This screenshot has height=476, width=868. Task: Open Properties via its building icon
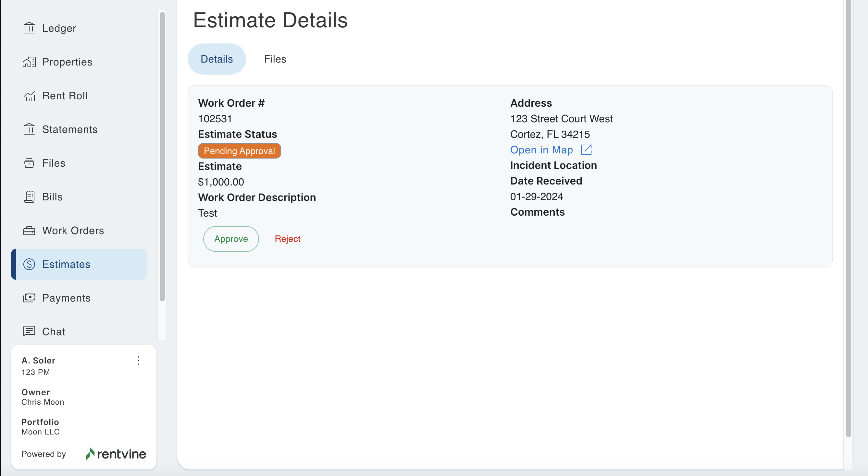point(29,62)
